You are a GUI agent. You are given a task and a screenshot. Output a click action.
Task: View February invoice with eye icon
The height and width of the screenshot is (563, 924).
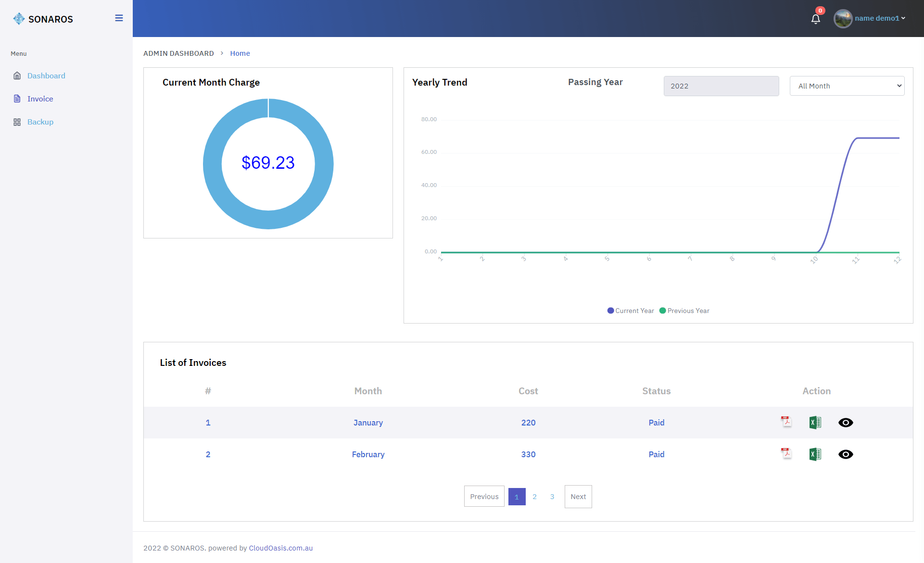click(x=845, y=454)
